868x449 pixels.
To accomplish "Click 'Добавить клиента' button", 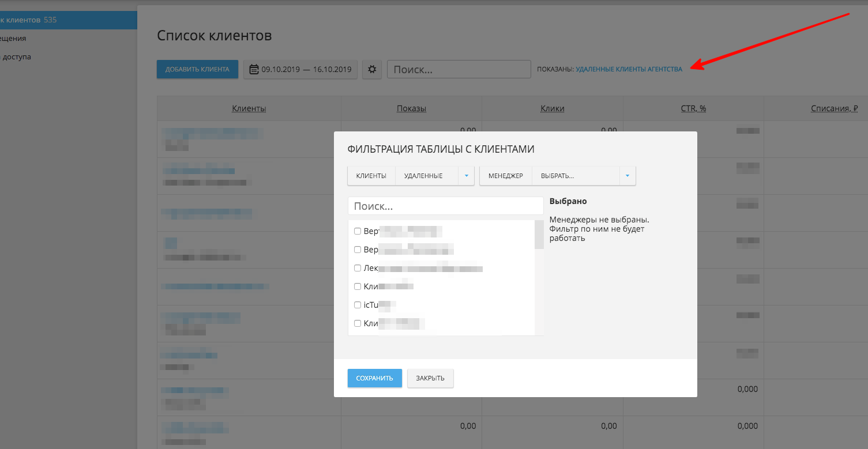I will point(197,69).
